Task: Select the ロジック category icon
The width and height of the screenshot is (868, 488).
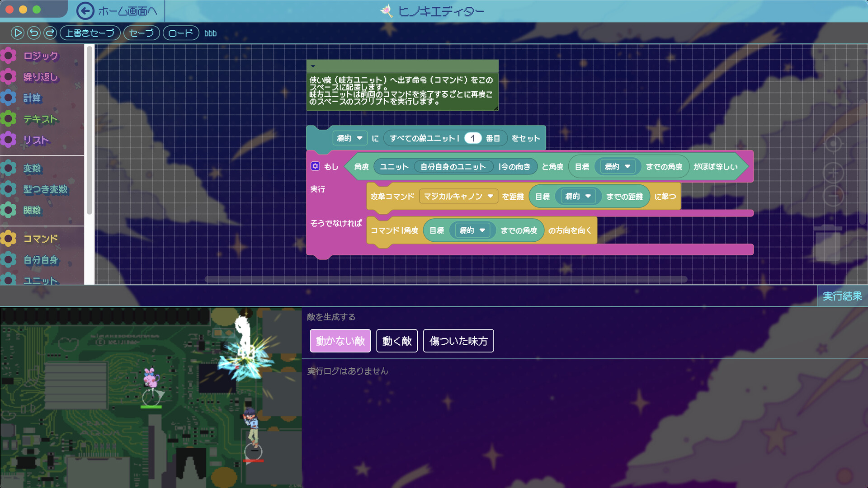Action: point(9,55)
